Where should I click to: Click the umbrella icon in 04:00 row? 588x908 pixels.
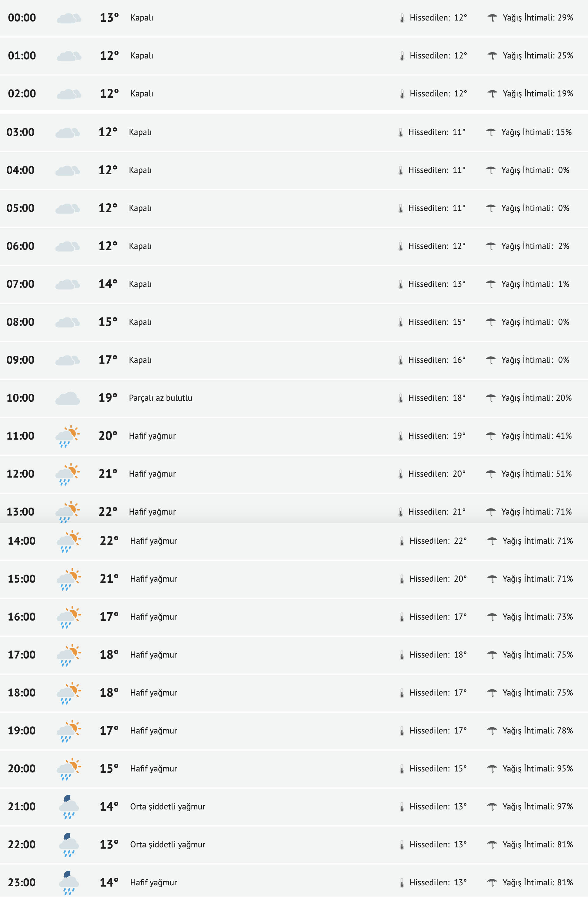click(491, 170)
